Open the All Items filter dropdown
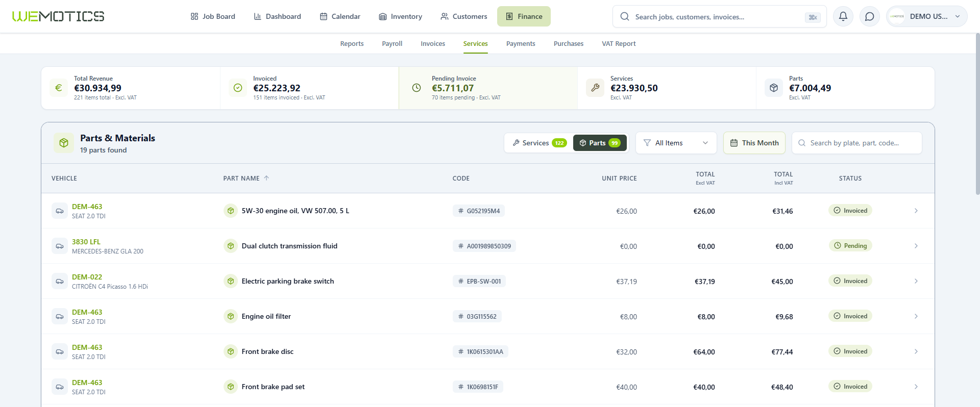The width and height of the screenshot is (980, 407). click(x=676, y=143)
